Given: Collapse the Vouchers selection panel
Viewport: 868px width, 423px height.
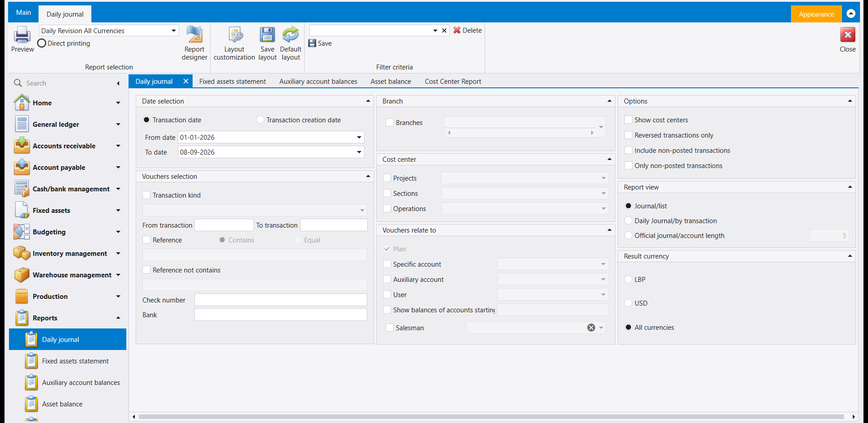Looking at the screenshot, I should [x=368, y=176].
